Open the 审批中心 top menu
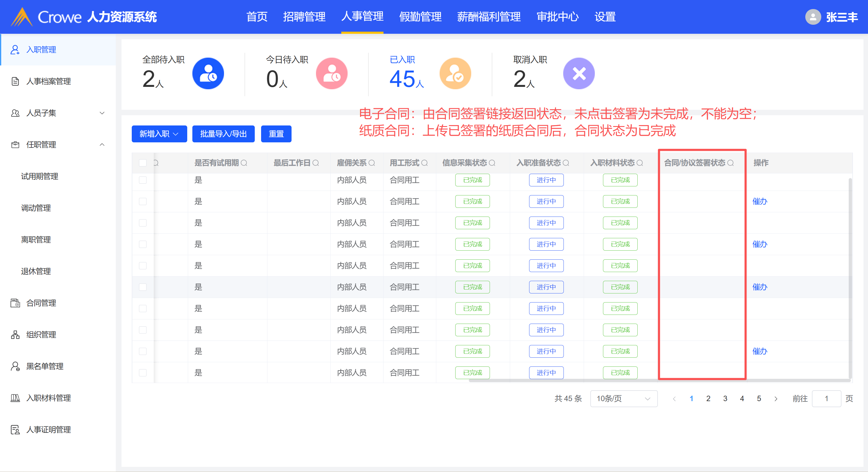Screen dimensions: 868x472 pos(557,17)
